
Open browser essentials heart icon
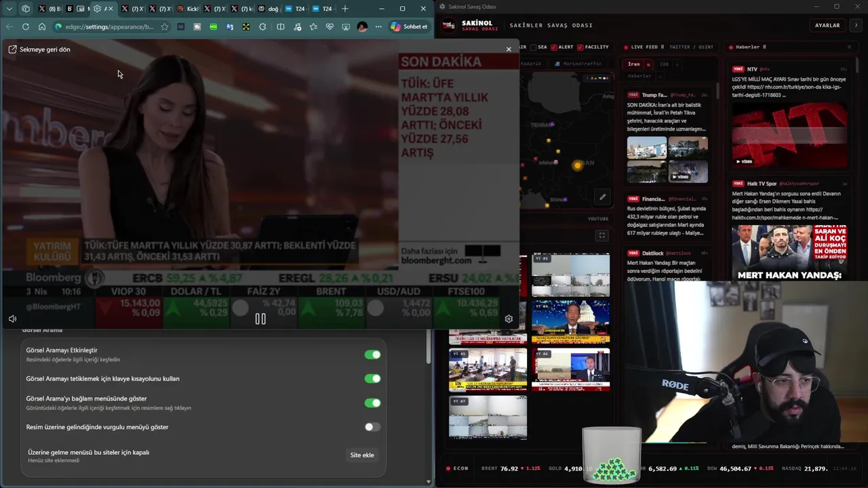(329, 26)
